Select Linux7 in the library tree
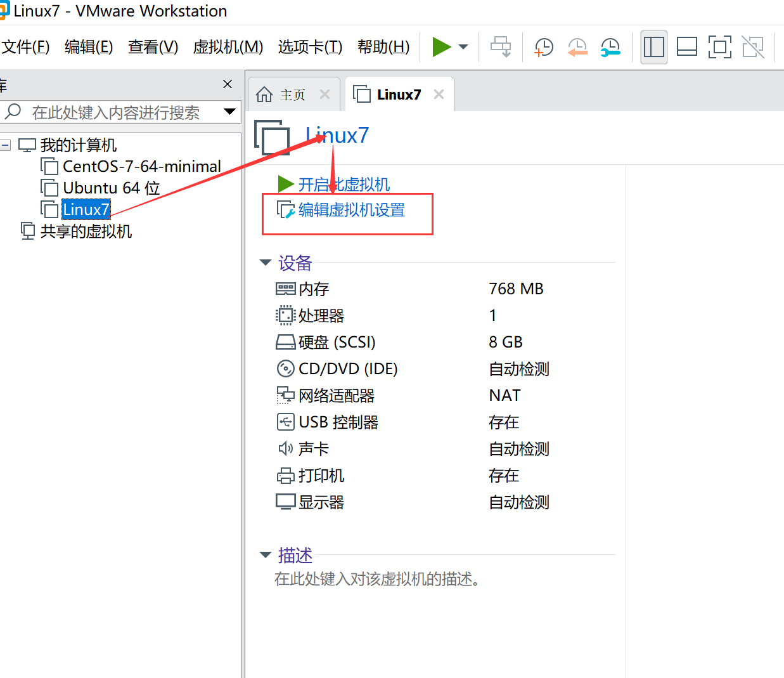Screen dimensions: 784x678 pos(86,209)
